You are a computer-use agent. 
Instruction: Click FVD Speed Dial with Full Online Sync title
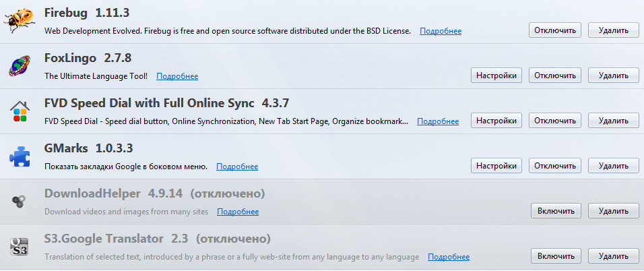click(166, 103)
